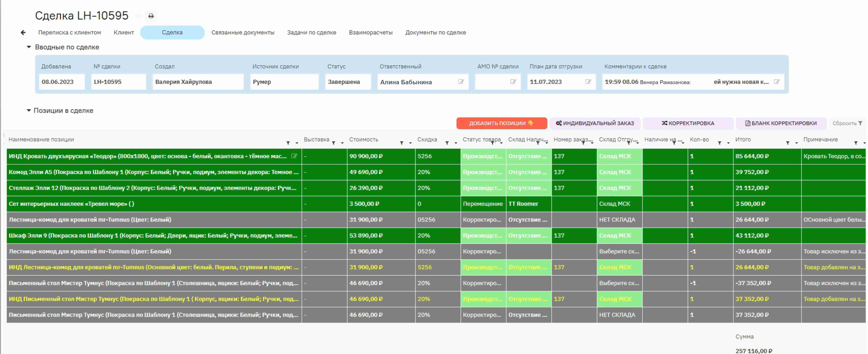Click the print icon next to deal title
The image size is (868, 354).
pyautogui.click(x=151, y=16)
